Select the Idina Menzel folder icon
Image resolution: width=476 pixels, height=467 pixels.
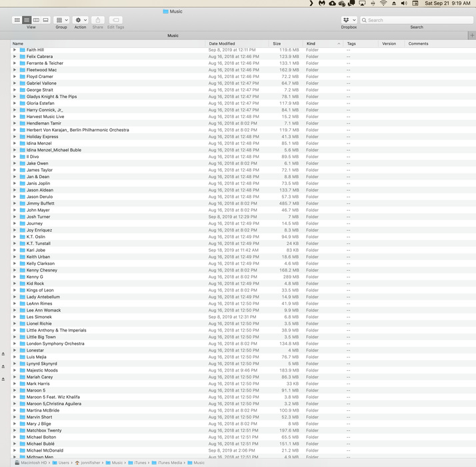(x=22, y=143)
